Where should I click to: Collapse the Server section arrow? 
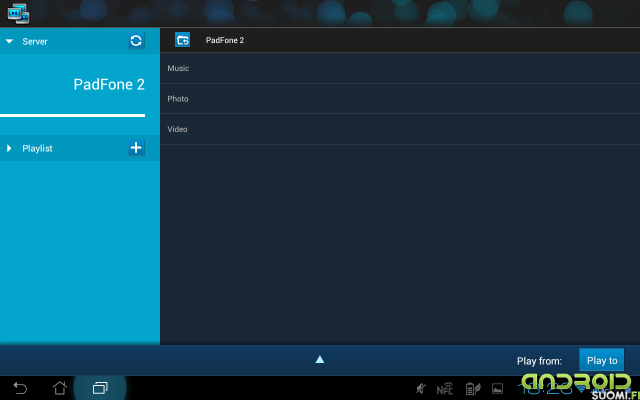[x=9, y=41]
